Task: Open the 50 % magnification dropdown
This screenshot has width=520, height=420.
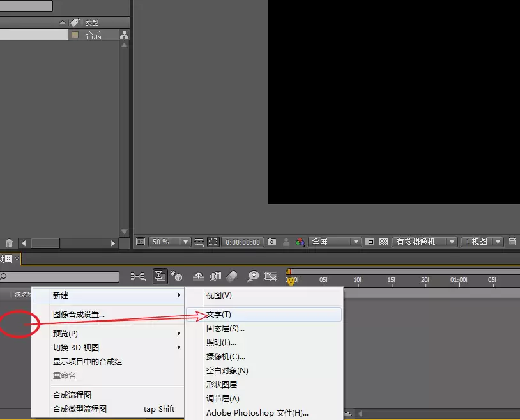Action: (x=169, y=242)
